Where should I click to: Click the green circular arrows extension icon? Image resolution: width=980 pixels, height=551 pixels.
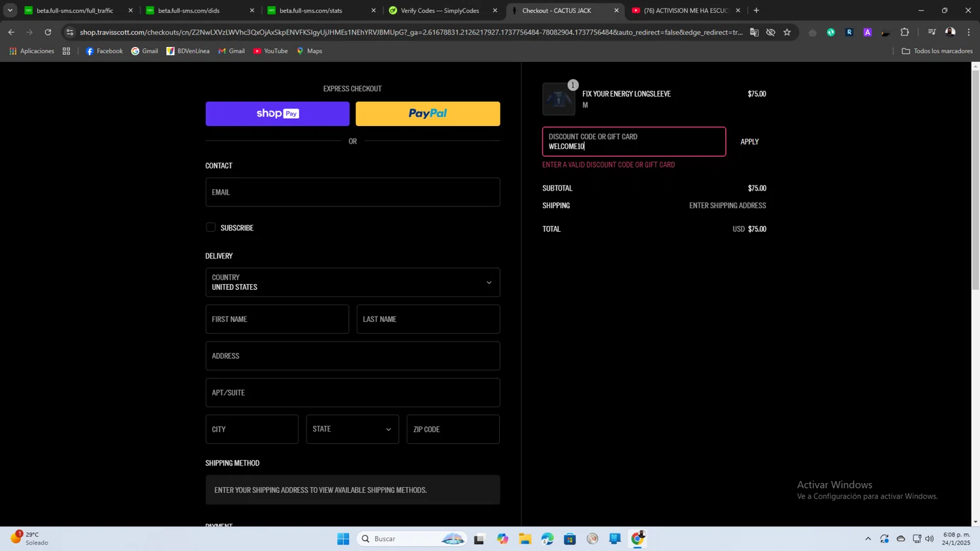(831, 32)
